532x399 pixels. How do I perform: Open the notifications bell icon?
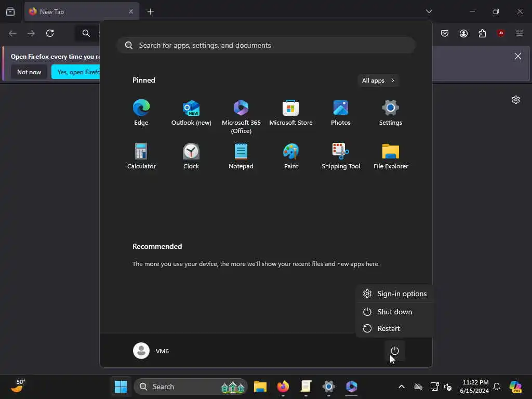497,387
